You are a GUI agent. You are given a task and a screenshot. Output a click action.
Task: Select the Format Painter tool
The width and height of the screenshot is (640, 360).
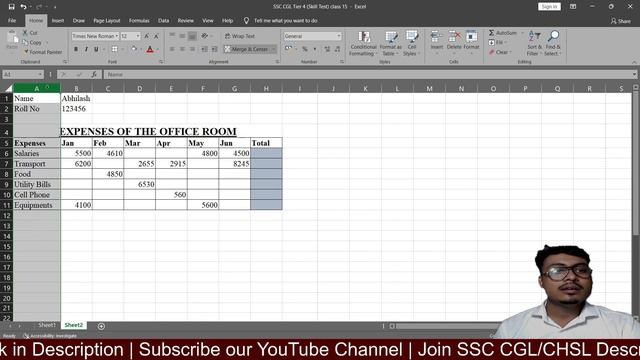(x=43, y=52)
